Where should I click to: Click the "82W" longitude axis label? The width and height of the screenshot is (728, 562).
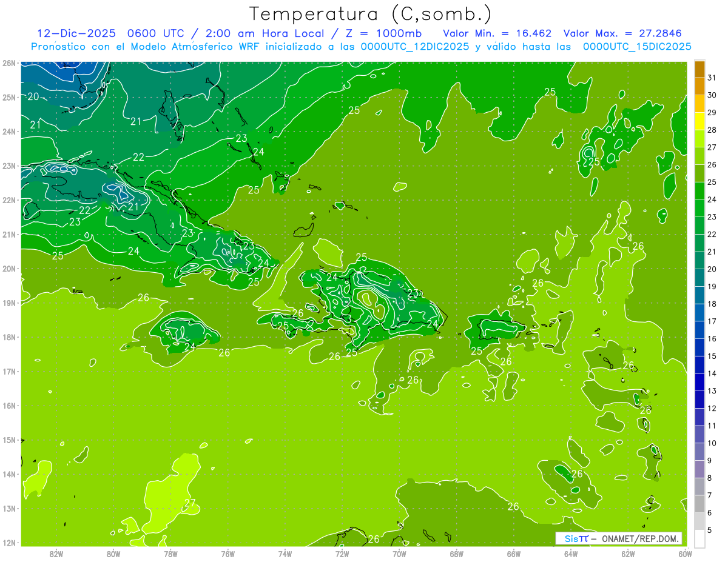pos(56,554)
